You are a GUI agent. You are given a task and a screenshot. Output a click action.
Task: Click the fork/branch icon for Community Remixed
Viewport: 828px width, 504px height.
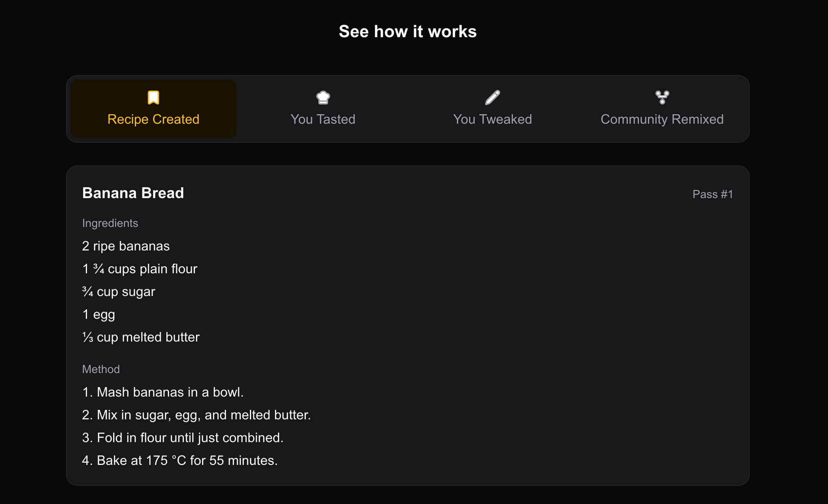click(x=662, y=98)
